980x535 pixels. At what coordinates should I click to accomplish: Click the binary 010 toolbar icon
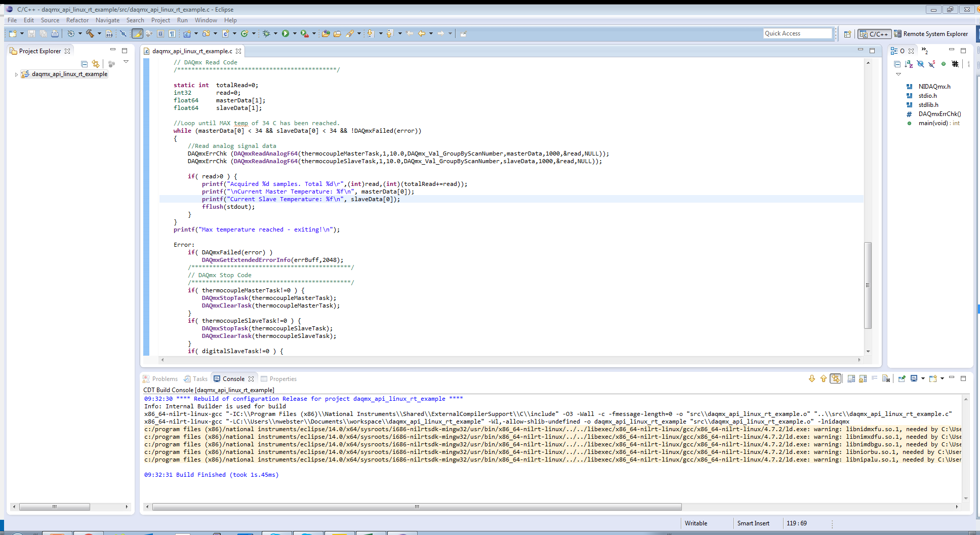(x=109, y=33)
